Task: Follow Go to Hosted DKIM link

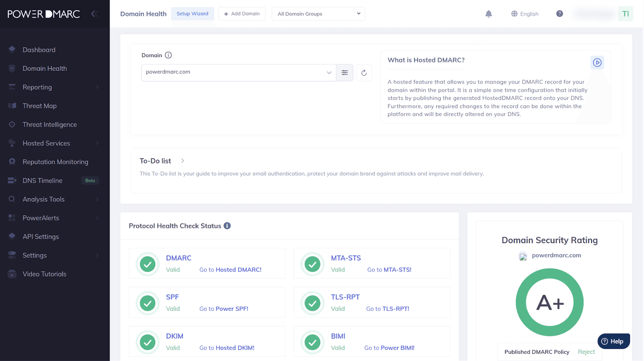Action: tap(227, 348)
